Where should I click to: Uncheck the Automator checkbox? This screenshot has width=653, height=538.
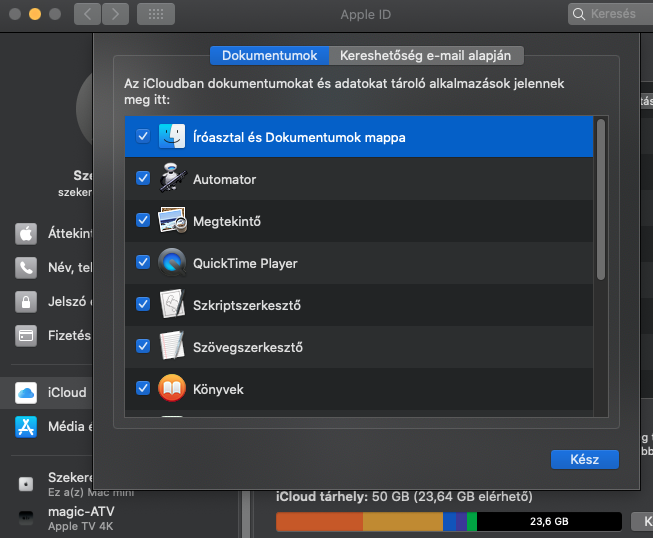click(x=143, y=178)
